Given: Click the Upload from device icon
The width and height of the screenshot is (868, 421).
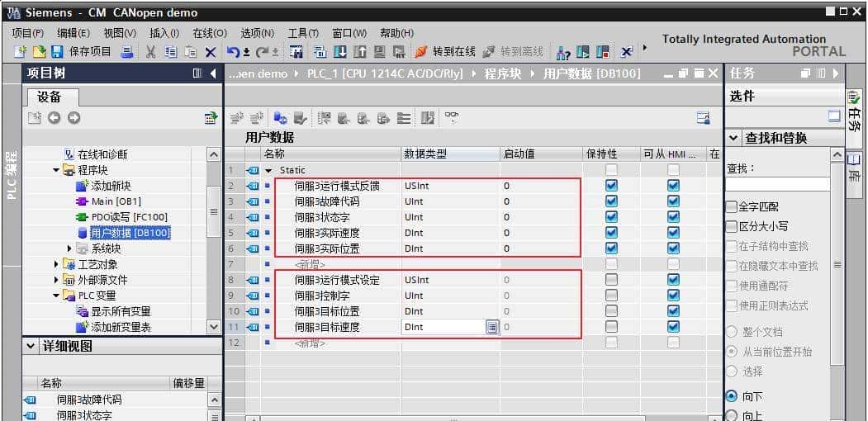Looking at the screenshot, I should (360, 52).
